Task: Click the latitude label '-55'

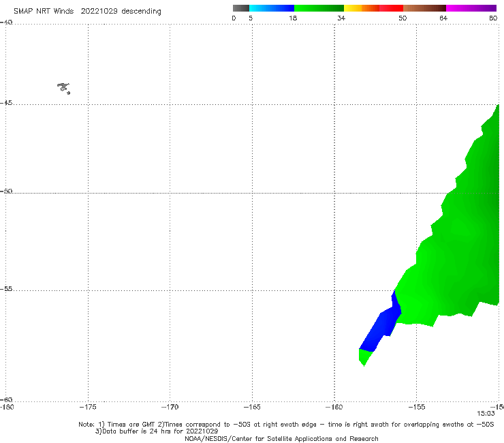Action: [x=6, y=288]
